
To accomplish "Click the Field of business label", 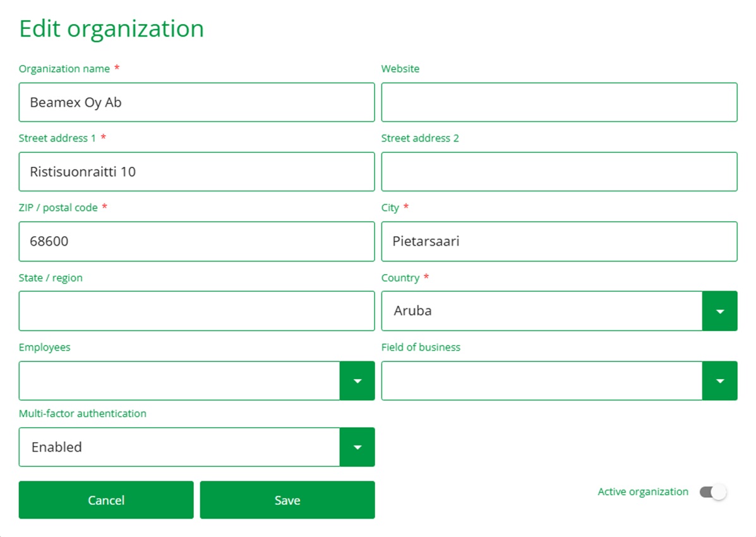I will click(x=421, y=347).
